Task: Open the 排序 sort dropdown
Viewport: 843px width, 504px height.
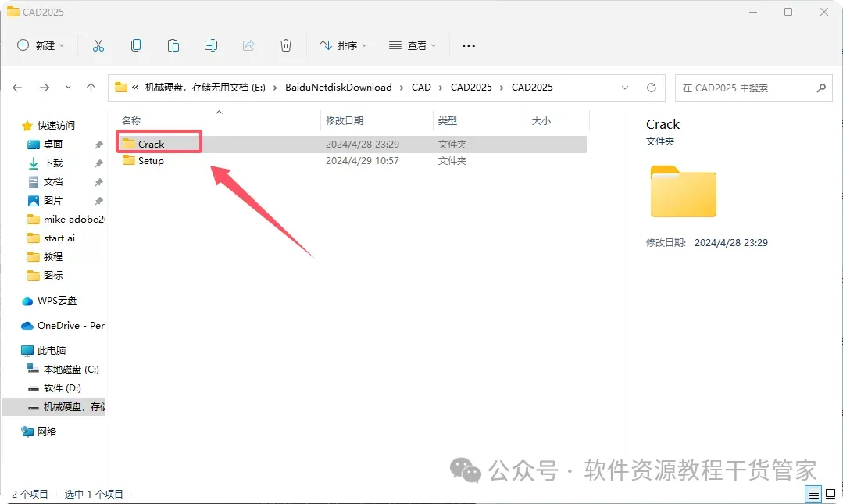Action: pyautogui.click(x=343, y=46)
